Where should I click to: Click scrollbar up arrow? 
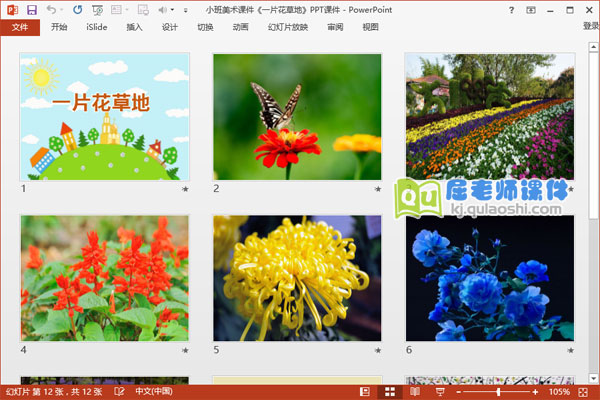[x=593, y=47]
